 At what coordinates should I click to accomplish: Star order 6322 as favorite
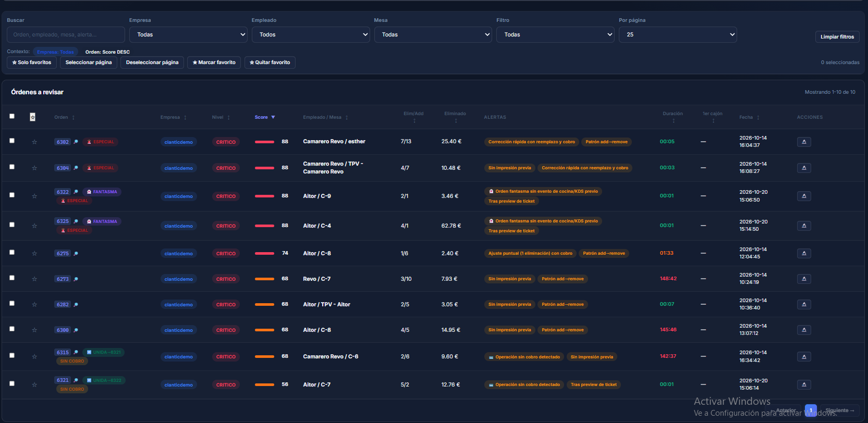[x=34, y=196]
